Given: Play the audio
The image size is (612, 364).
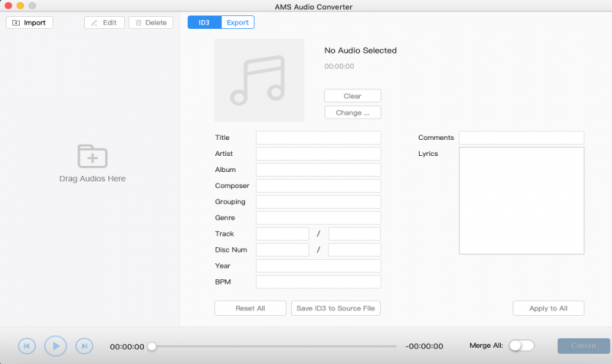Looking at the screenshot, I should point(55,346).
